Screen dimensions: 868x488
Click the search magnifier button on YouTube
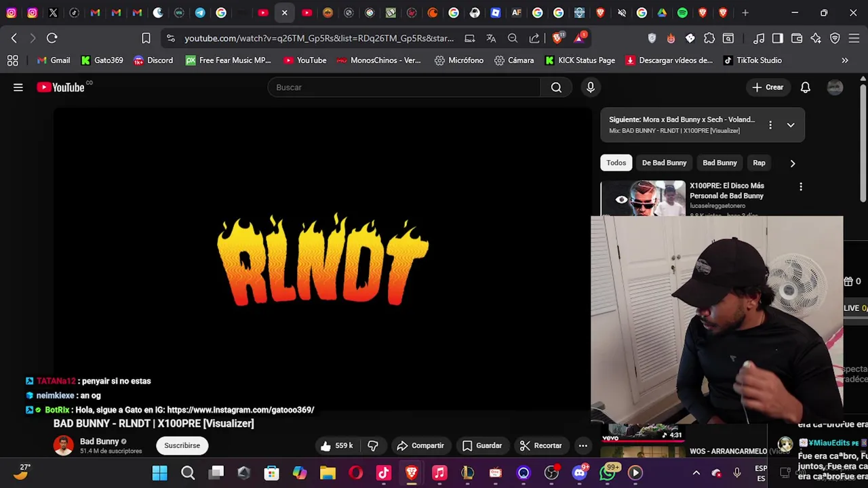click(556, 87)
